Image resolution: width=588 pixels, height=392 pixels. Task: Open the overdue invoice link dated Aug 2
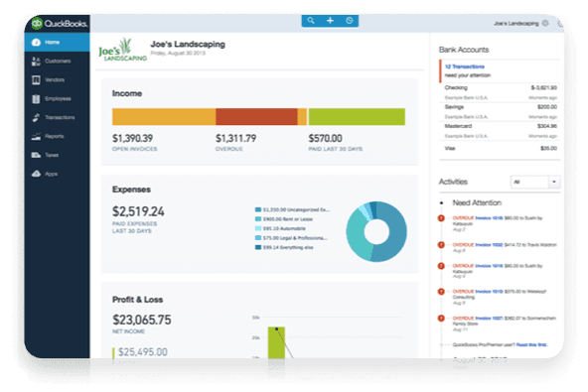click(x=489, y=218)
